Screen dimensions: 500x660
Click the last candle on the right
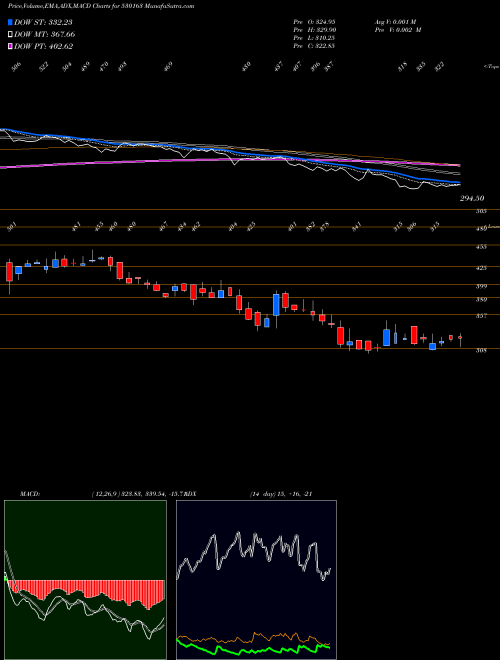pyautogui.click(x=460, y=338)
